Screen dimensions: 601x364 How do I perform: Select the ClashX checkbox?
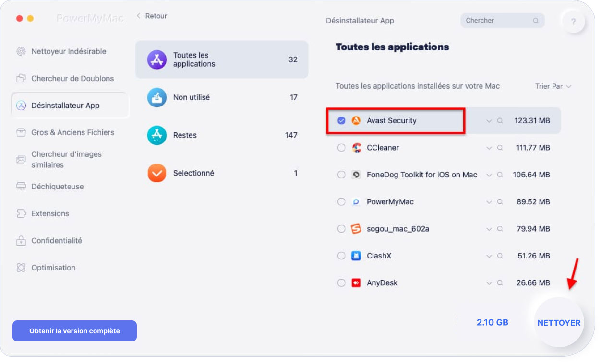pyautogui.click(x=341, y=256)
